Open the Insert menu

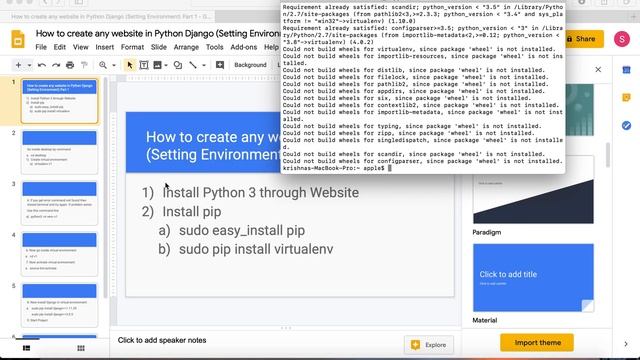click(105, 47)
